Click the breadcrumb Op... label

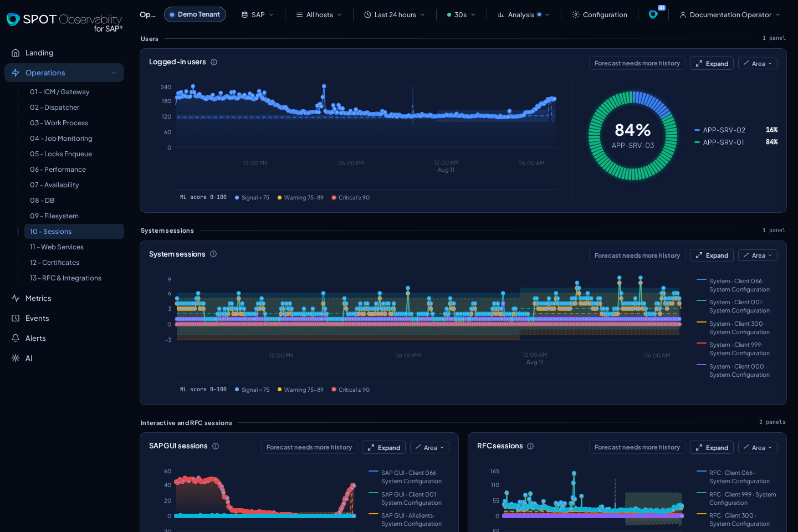tap(147, 14)
